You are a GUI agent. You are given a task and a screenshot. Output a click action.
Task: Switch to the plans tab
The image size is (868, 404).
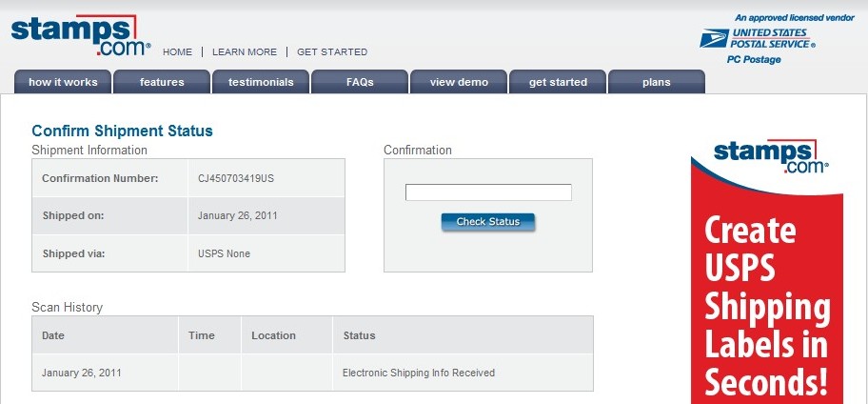click(657, 82)
